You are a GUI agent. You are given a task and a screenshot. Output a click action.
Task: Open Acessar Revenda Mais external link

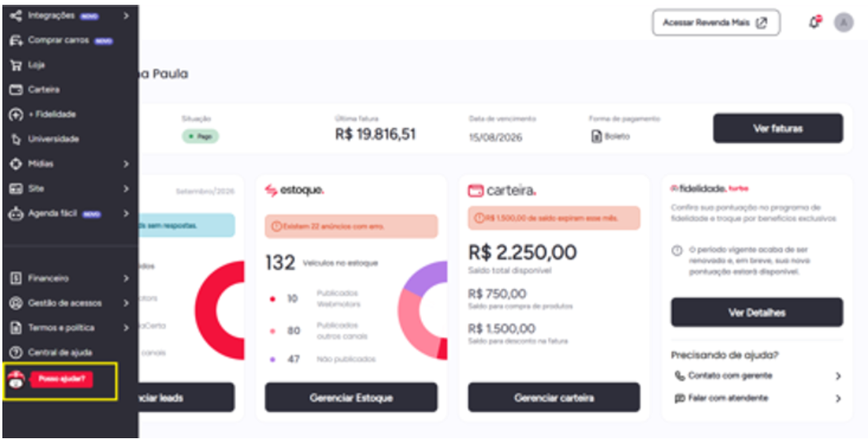point(716,23)
